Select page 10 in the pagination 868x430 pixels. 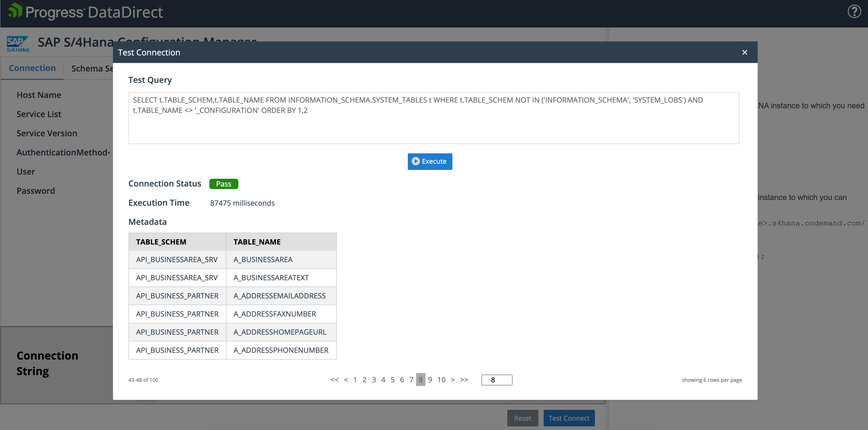(x=442, y=379)
